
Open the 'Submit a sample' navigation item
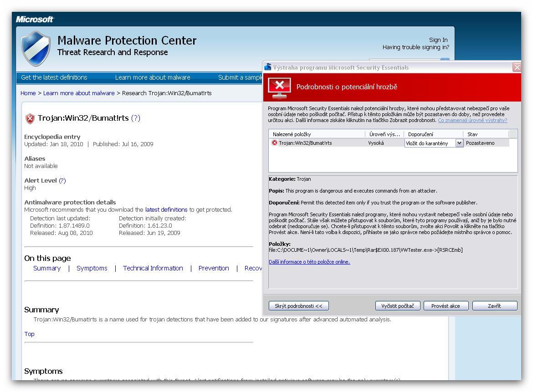coord(240,77)
